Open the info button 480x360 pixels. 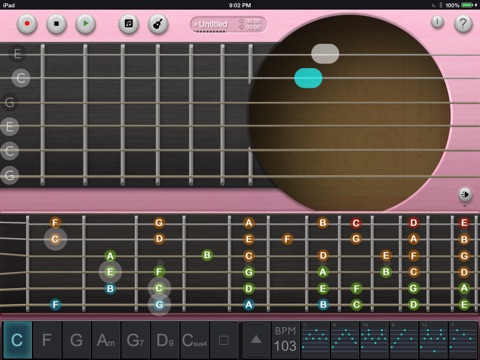437,22
